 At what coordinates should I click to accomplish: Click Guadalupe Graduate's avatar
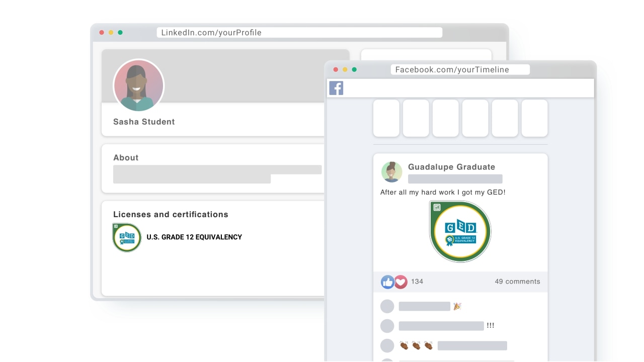coord(391,172)
